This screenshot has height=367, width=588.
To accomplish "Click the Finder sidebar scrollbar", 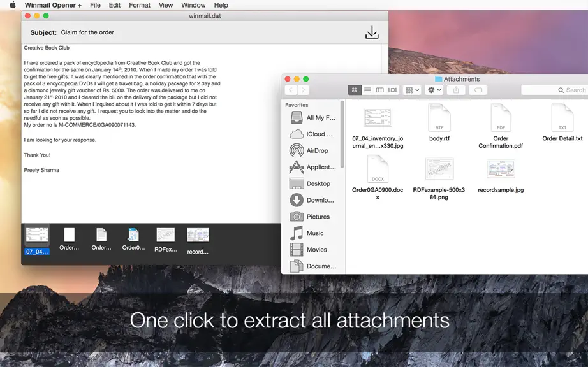I will point(342,135).
